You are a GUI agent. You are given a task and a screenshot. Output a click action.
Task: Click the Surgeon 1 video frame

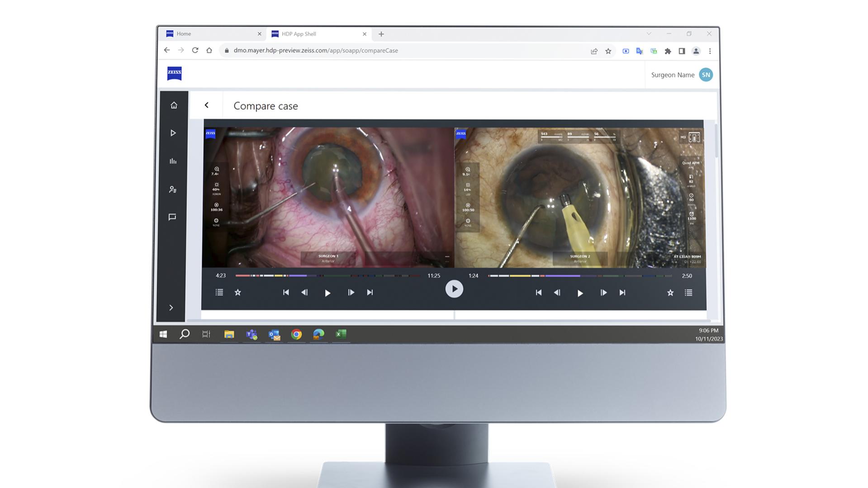point(328,197)
